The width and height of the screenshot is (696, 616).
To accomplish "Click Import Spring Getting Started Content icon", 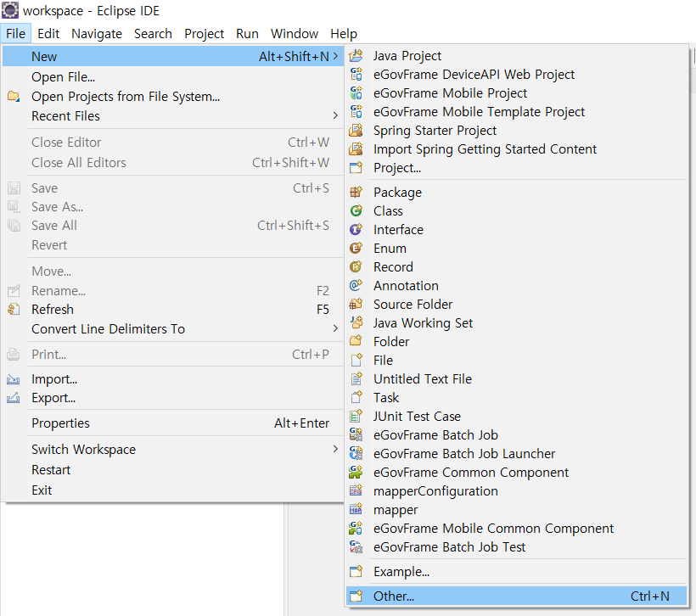I will pyautogui.click(x=356, y=149).
